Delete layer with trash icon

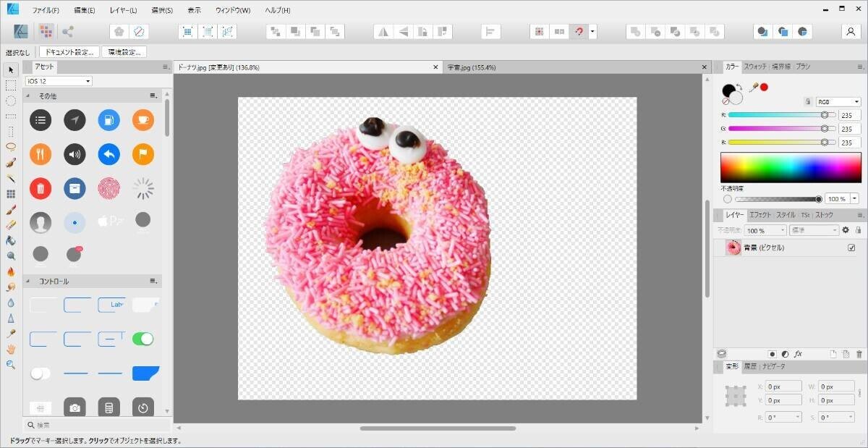pyautogui.click(x=859, y=354)
